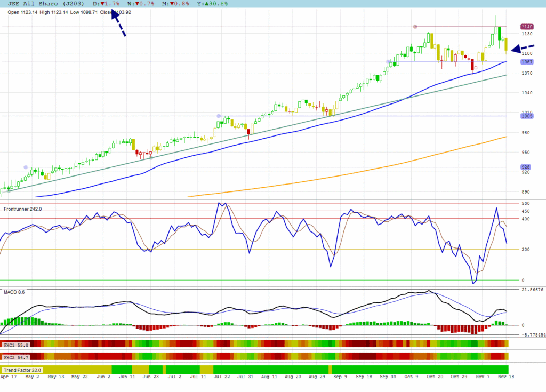Screen dimensions: 546x392
Task: Select the 928 price level tag
Action: (x=526, y=167)
